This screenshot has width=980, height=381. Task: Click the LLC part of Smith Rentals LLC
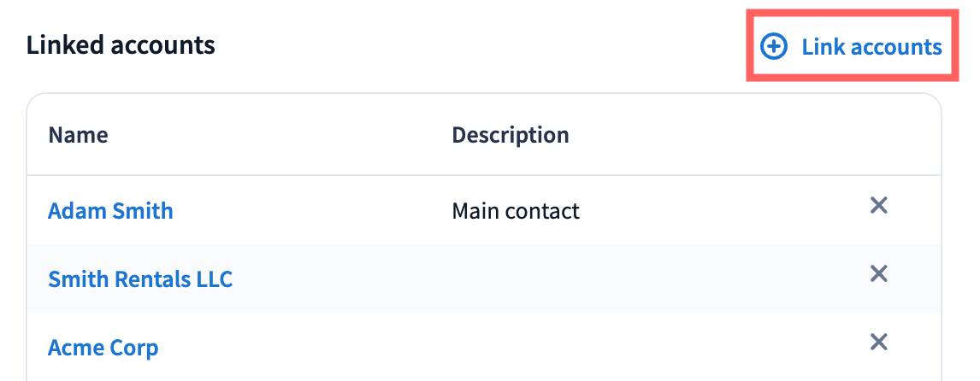click(x=212, y=279)
